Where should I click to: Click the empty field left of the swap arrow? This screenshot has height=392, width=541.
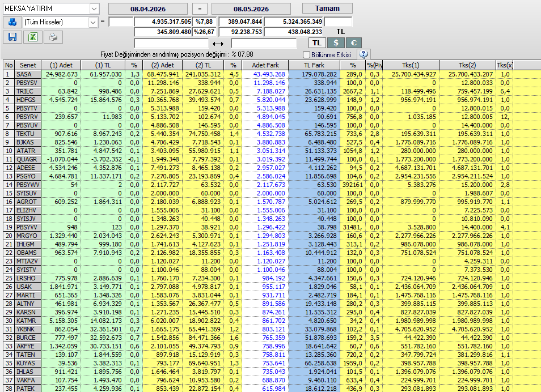point(171,44)
